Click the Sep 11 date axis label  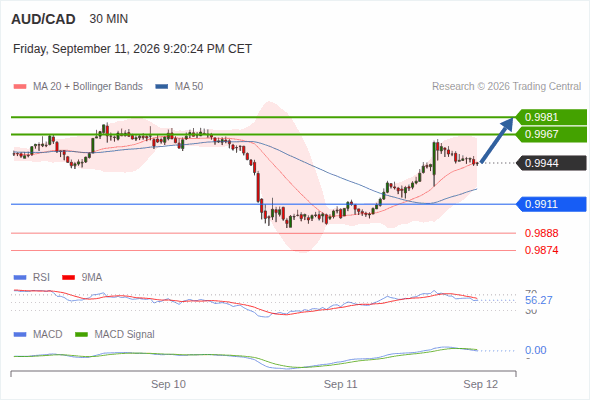341,384
